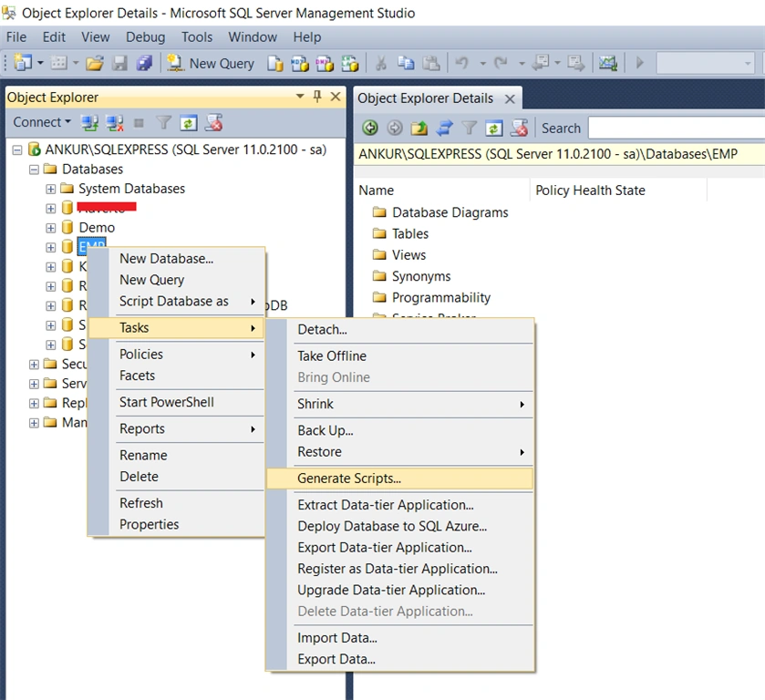
Task: Click the Refresh icon in Object Explorer toolbar
Action: [x=189, y=123]
